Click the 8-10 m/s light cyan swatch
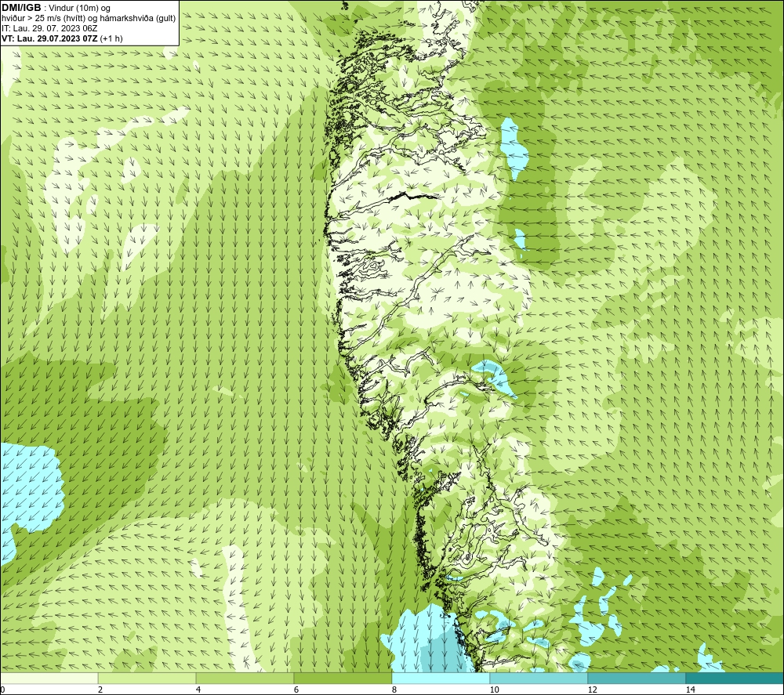The height and width of the screenshot is (695, 784). (x=441, y=678)
